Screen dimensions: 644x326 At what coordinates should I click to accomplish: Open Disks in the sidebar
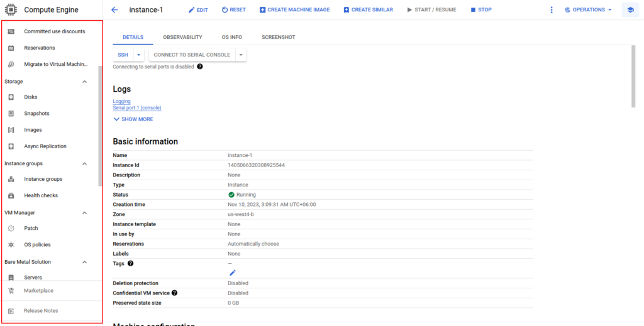click(x=30, y=97)
